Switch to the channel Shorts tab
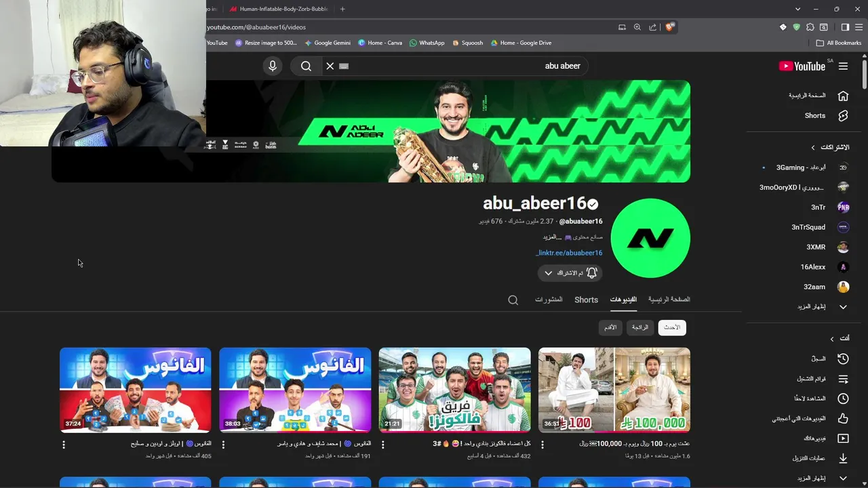The image size is (868, 488). coord(586,300)
